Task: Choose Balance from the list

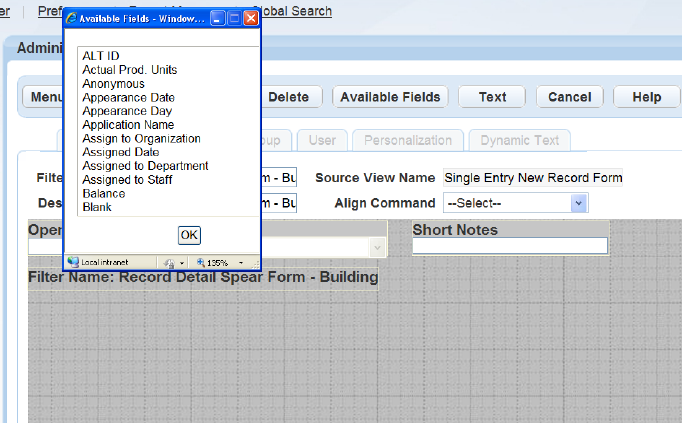Action: point(104,194)
